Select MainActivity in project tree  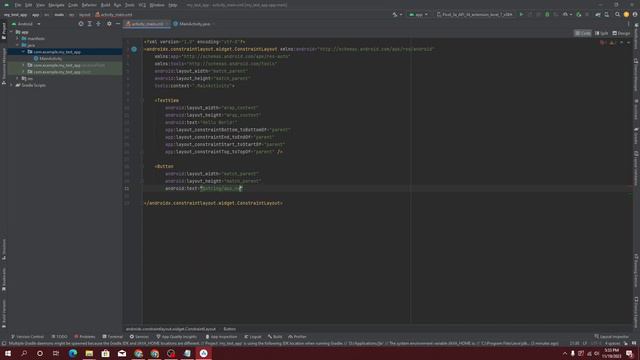tap(48, 59)
